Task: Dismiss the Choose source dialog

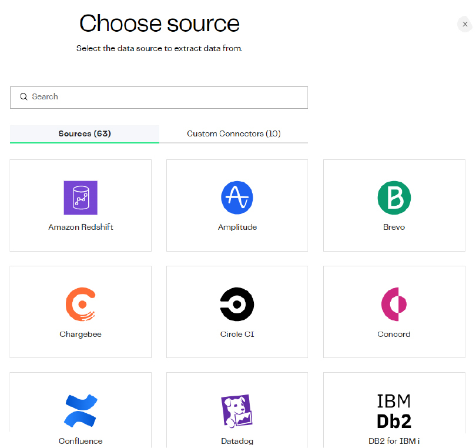Action: point(465,24)
